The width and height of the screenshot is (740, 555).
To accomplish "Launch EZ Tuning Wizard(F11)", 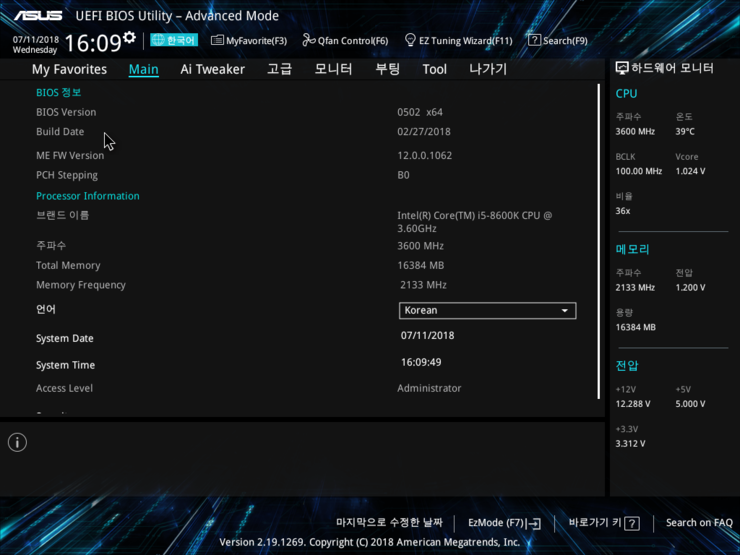I will tap(459, 41).
